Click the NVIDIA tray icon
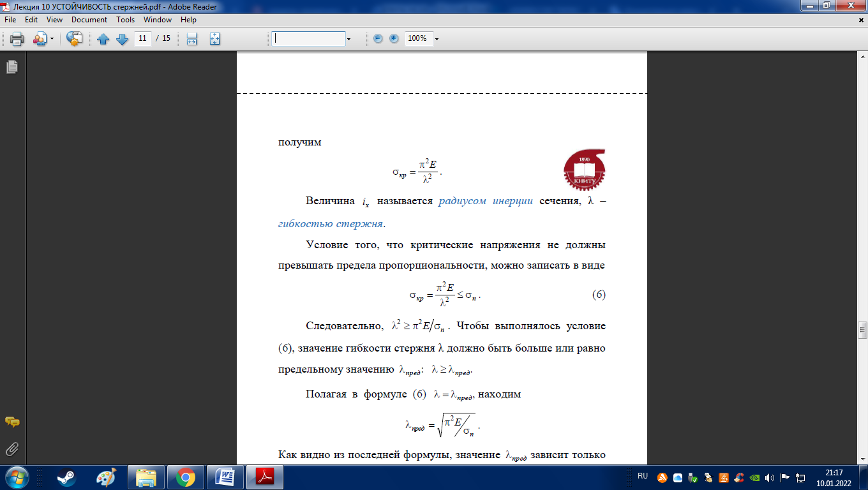868x490 pixels. tap(754, 477)
